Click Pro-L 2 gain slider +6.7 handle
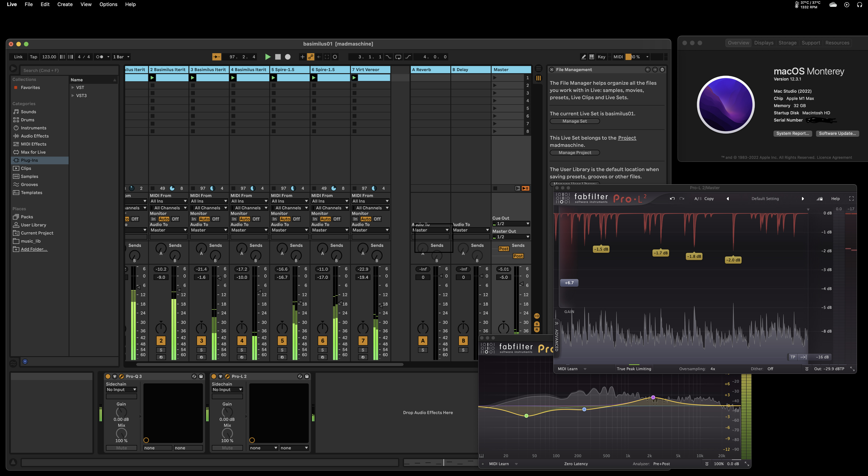Screen dimensions: 868x476 569,283
